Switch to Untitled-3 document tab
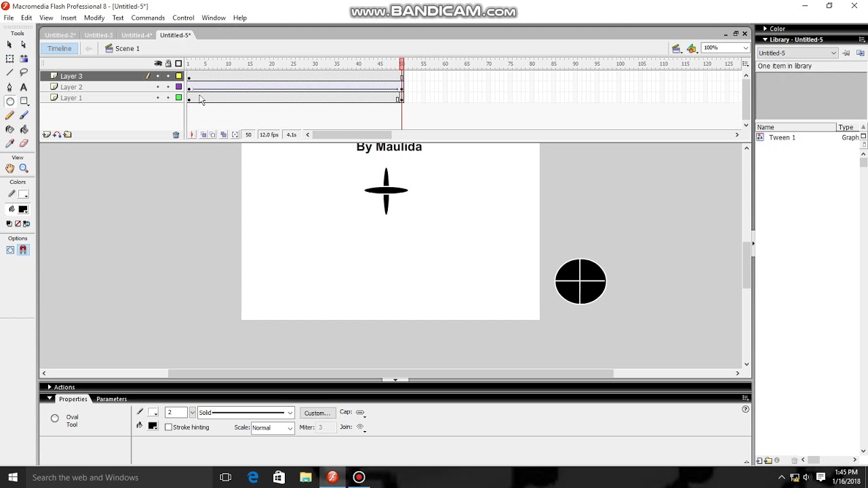The width and height of the screenshot is (868, 488). (x=98, y=35)
